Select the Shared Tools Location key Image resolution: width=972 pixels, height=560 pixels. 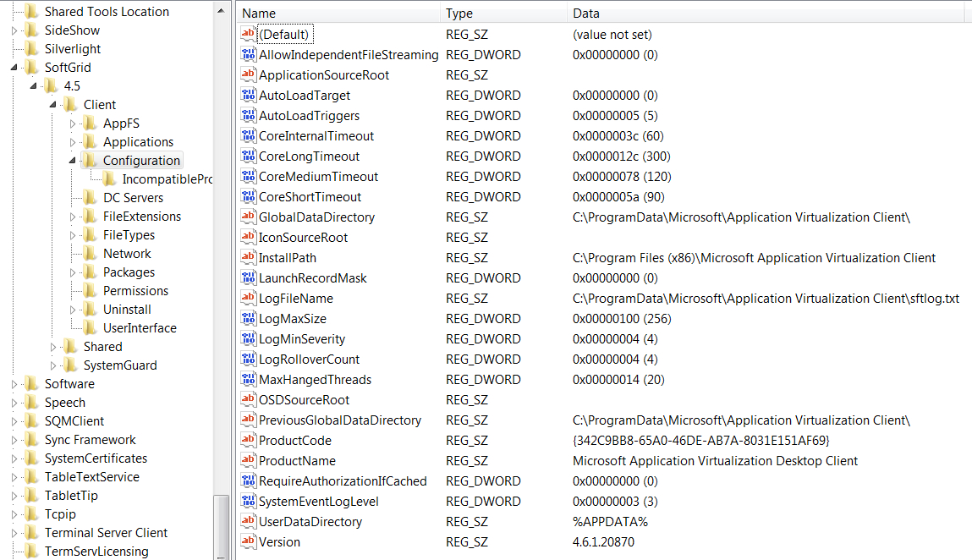(107, 12)
